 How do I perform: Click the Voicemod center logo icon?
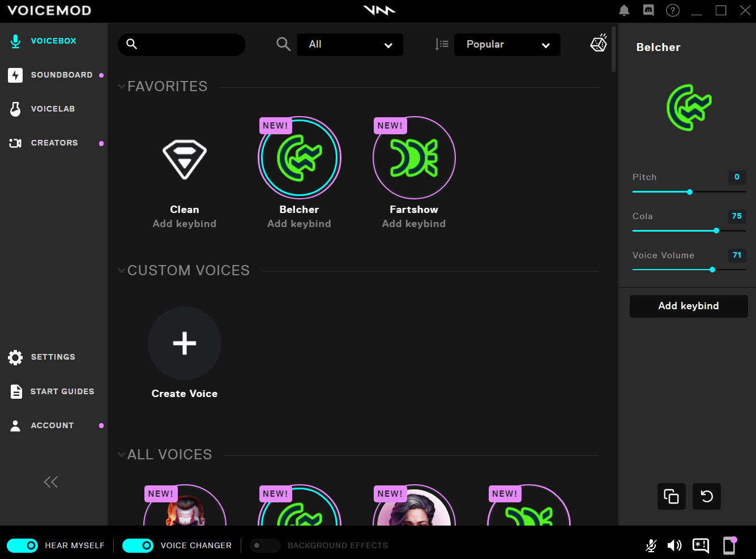point(379,10)
